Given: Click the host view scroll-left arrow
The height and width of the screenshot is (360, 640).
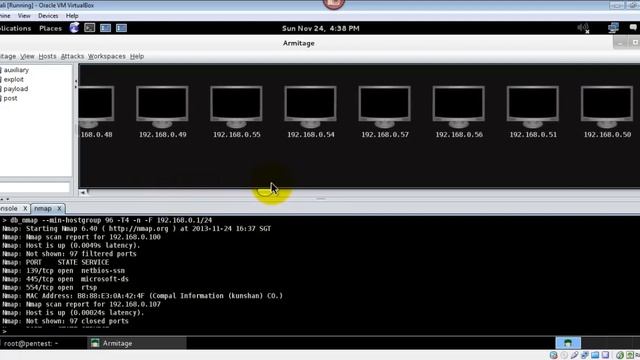Looking at the screenshot, I should [x=83, y=192].
